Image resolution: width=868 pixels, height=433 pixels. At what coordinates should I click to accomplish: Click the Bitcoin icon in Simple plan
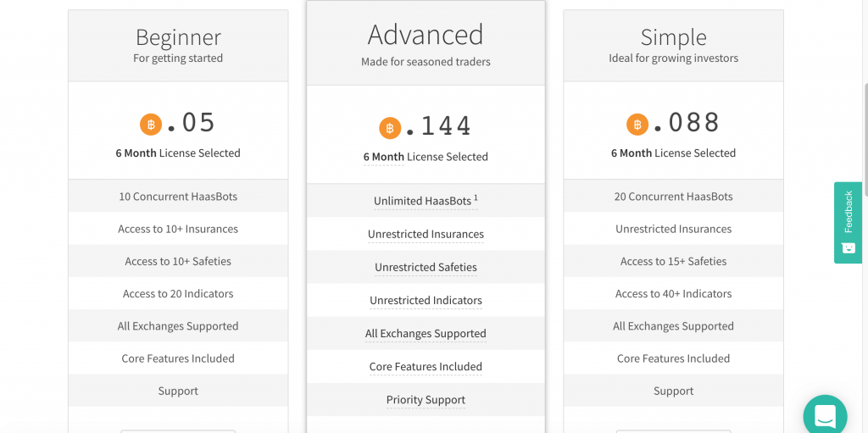(637, 124)
